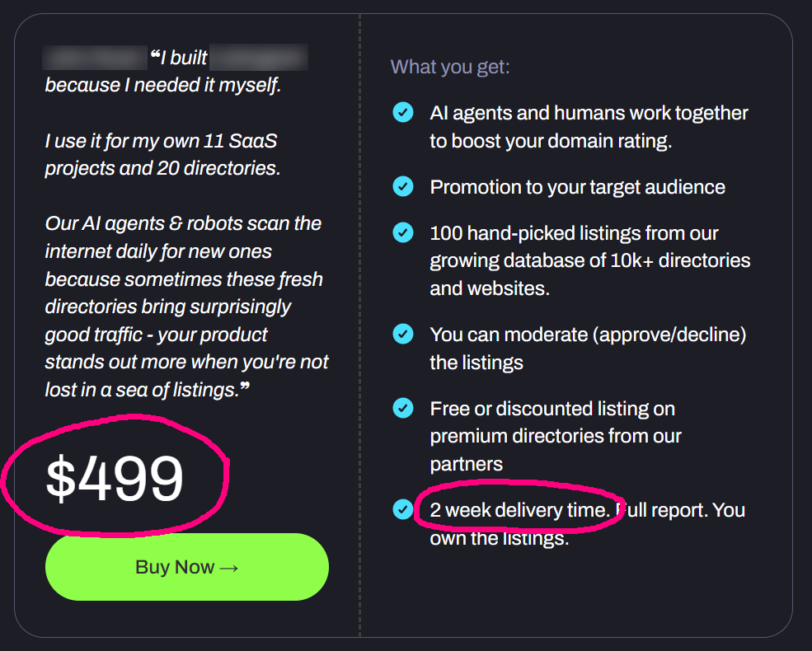Viewport: 812px width, 651px height.
Task: Click the What you get heading
Action: (449, 66)
